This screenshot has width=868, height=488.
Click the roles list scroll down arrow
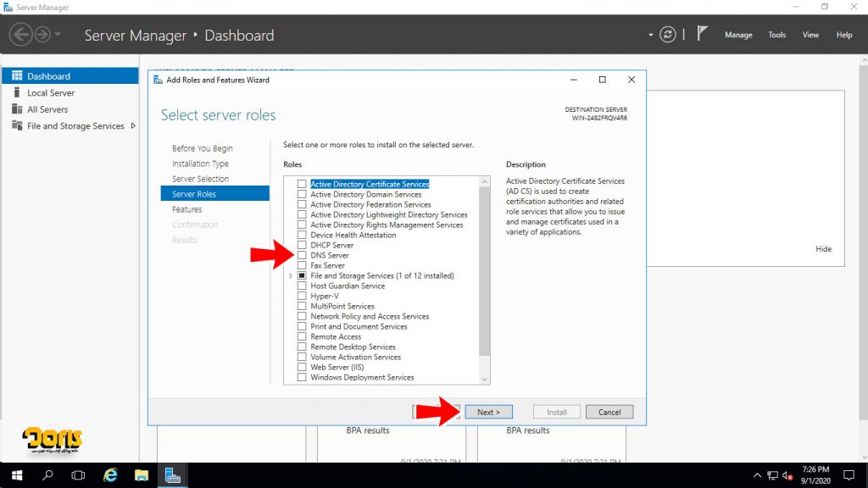pos(484,379)
